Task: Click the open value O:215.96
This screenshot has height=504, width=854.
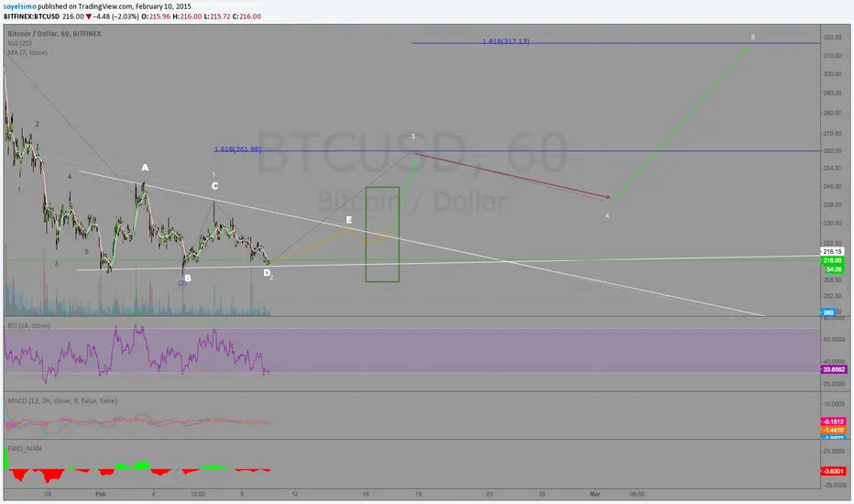Action: [156, 16]
